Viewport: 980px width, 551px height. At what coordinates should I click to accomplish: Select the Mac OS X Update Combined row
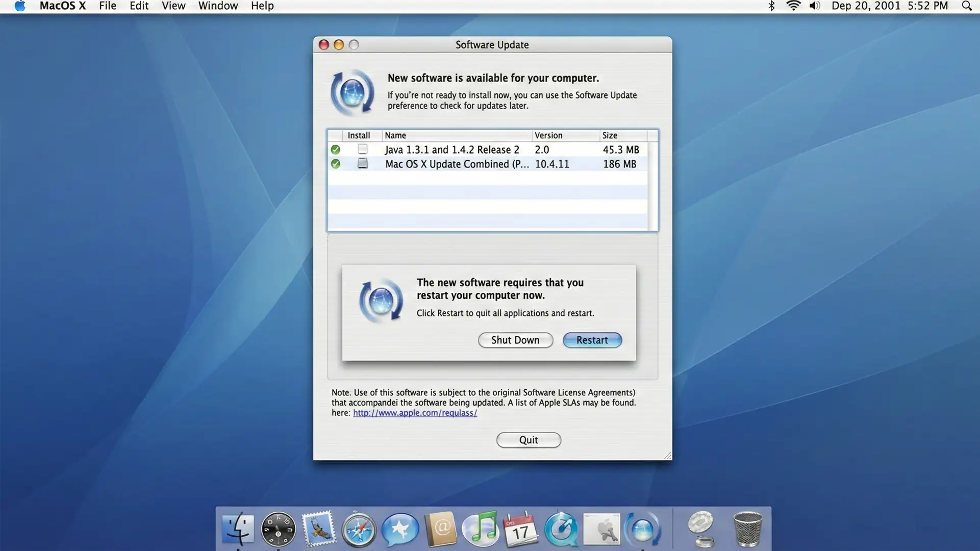point(488,164)
